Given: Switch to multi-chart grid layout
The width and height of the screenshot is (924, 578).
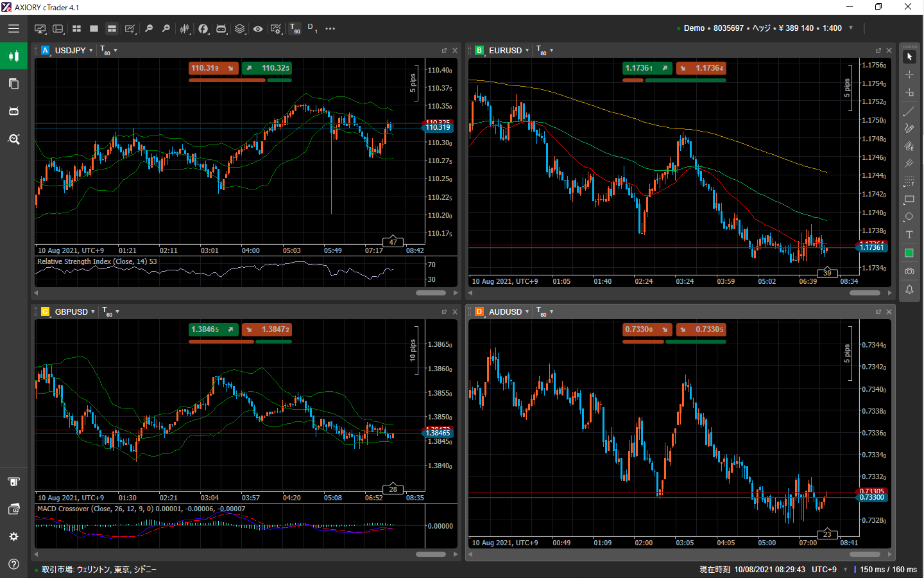Looking at the screenshot, I should 76,28.
